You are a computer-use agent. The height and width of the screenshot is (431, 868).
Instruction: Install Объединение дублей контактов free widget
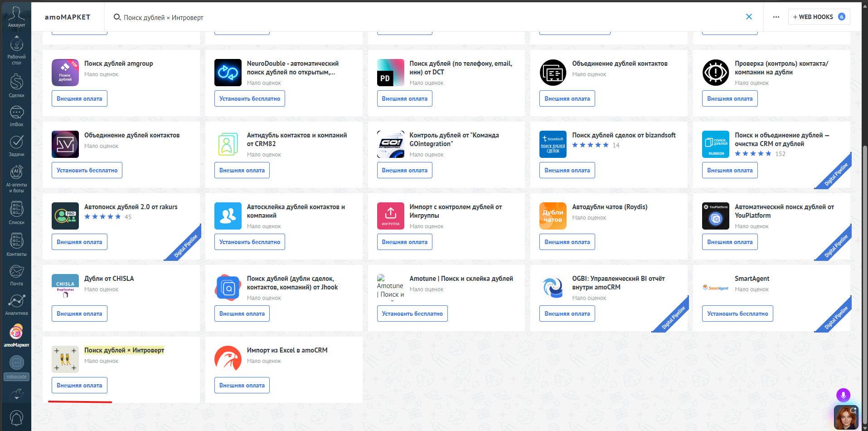[87, 170]
